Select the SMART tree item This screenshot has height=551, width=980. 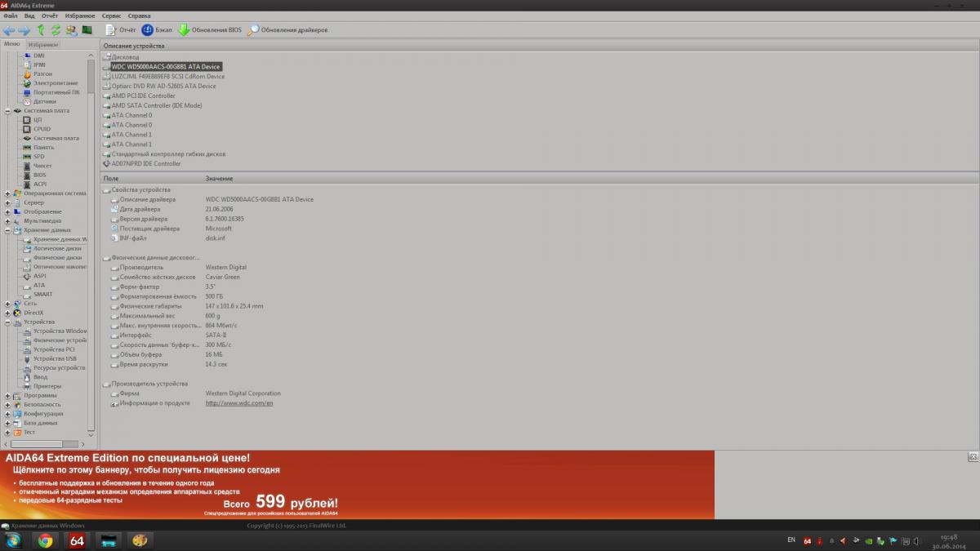pos(43,295)
